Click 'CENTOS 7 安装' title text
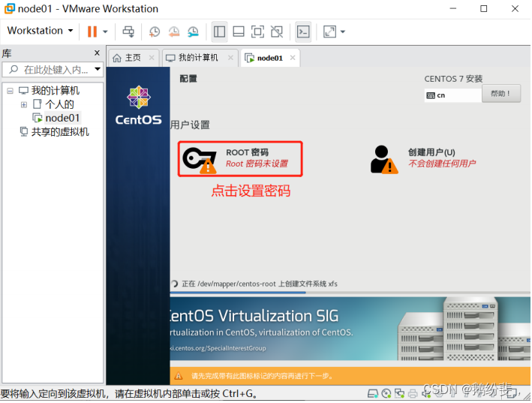 453,79
